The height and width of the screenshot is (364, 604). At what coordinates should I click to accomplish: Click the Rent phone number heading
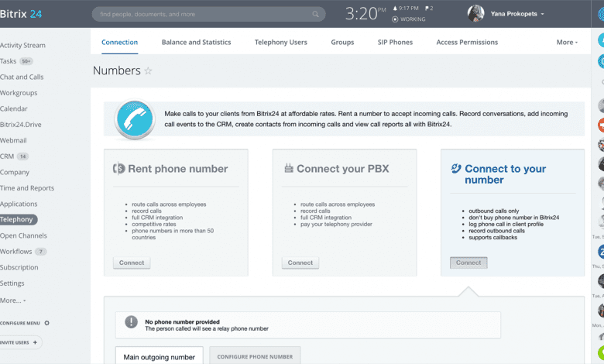178,169
